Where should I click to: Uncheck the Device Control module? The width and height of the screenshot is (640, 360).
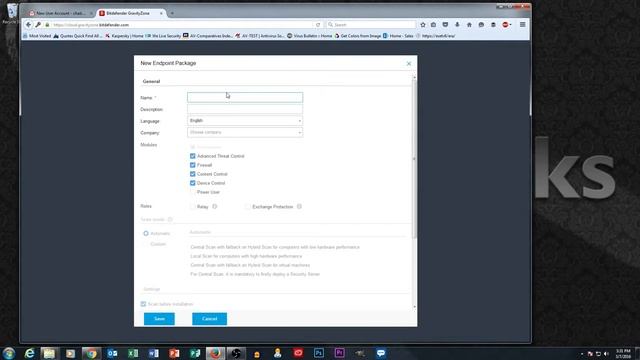point(193,183)
